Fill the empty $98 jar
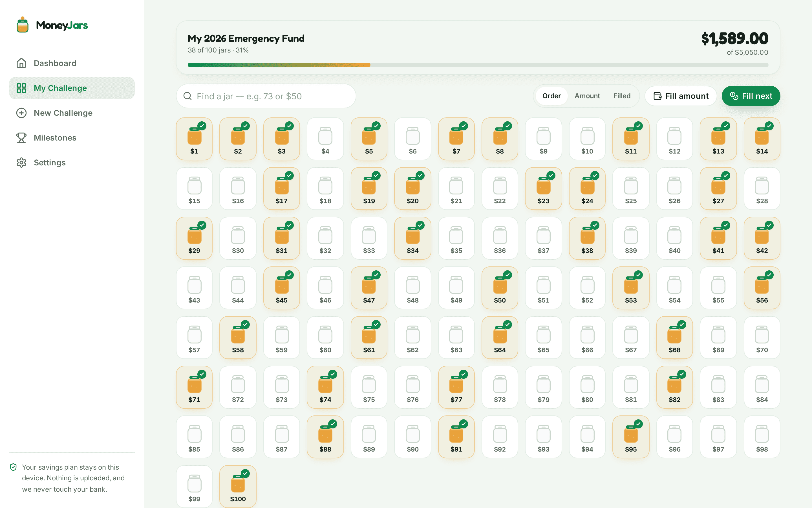 tap(762, 437)
